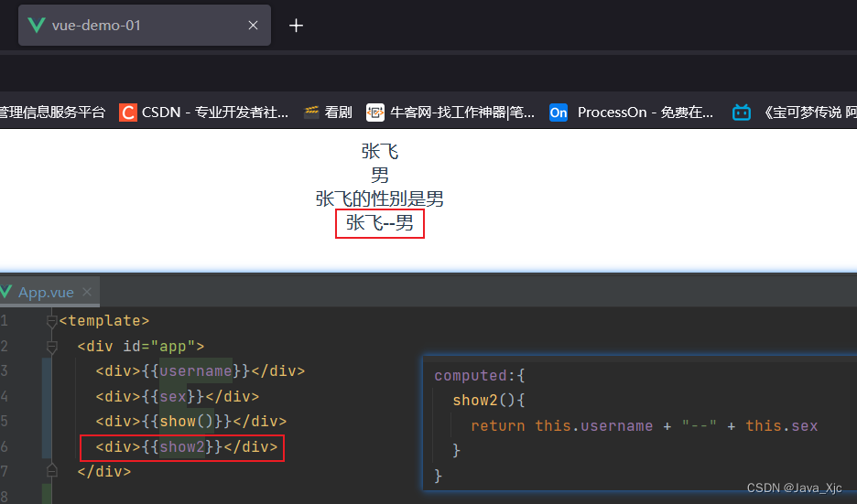Click 'show2(){' in the computed snippet
This screenshot has height=504, width=857.
point(489,401)
